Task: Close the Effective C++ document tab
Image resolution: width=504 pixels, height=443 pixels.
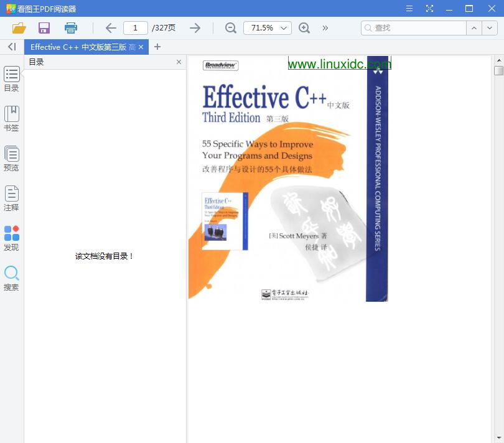Action: 141,47
